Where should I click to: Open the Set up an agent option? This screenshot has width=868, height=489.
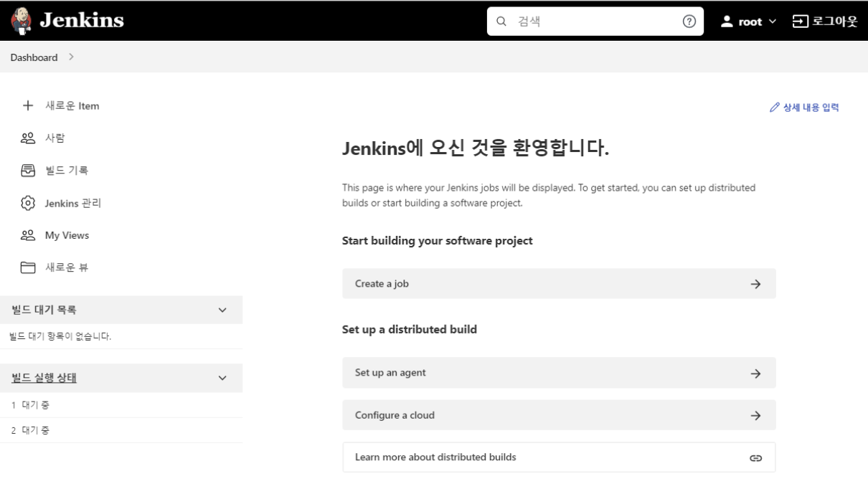coord(559,373)
